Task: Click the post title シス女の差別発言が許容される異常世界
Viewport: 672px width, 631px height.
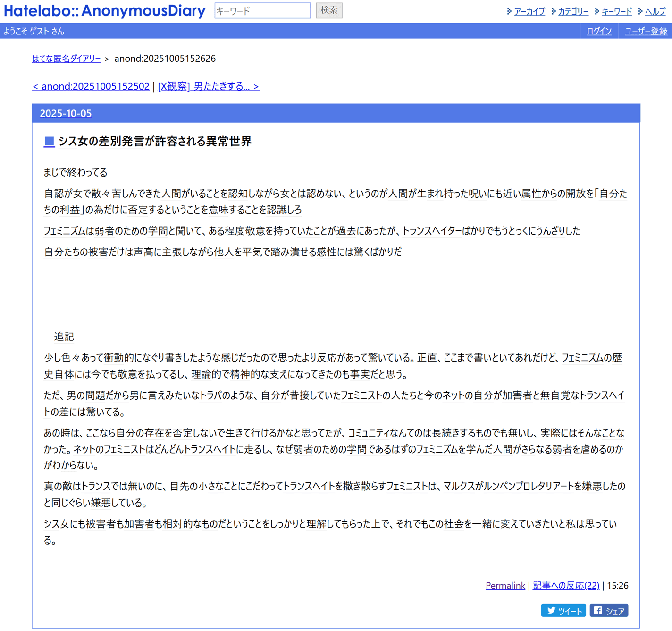Action: click(155, 142)
